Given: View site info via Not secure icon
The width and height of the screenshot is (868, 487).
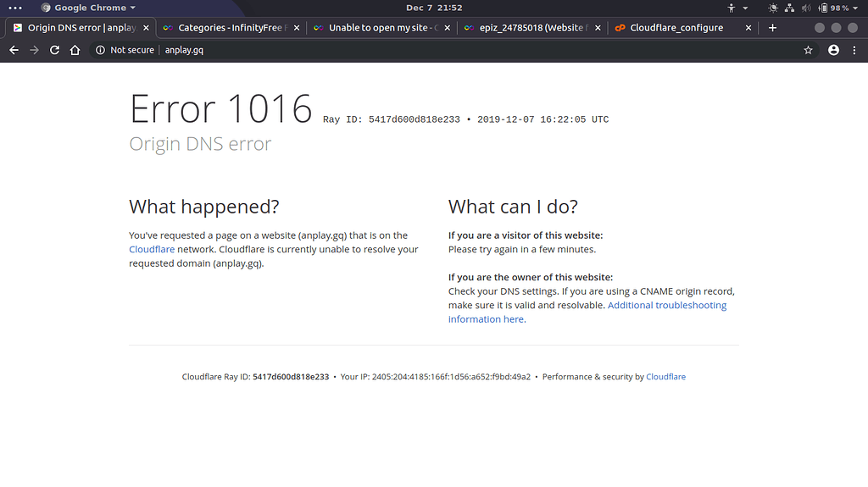Looking at the screenshot, I should (100, 50).
